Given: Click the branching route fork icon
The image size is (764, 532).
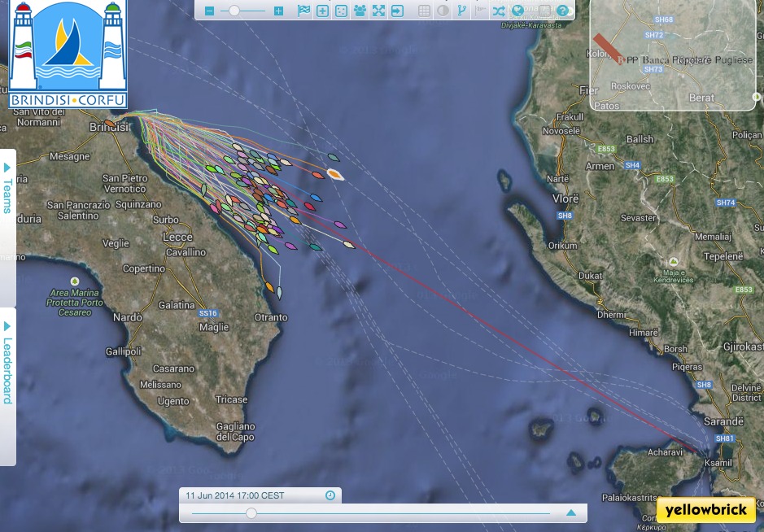Looking at the screenshot, I should point(462,11).
